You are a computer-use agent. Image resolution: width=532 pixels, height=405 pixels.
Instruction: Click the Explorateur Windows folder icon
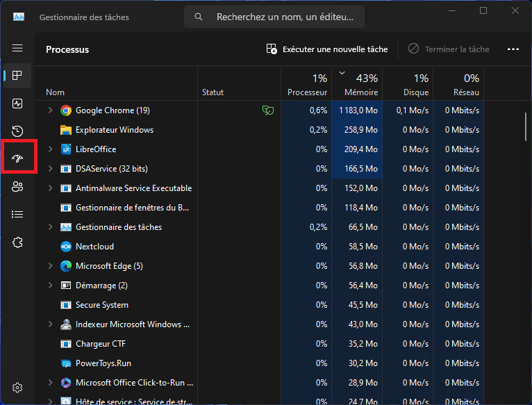66,130
